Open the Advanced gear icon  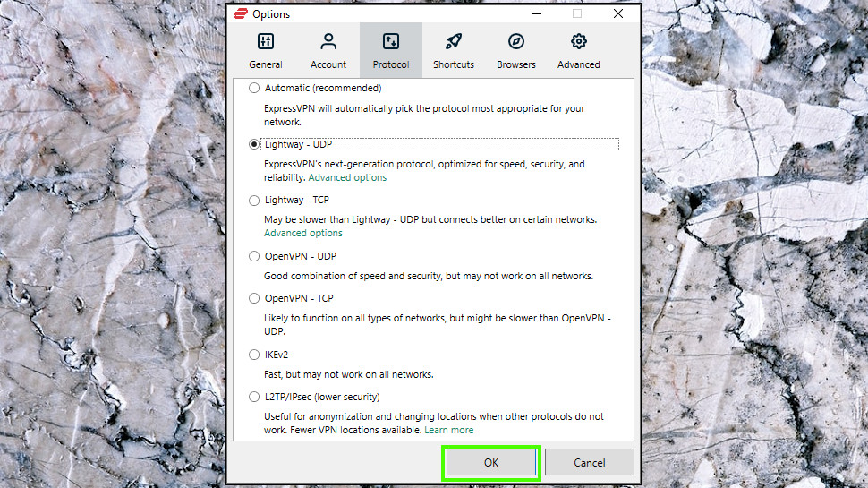point(578,41)
